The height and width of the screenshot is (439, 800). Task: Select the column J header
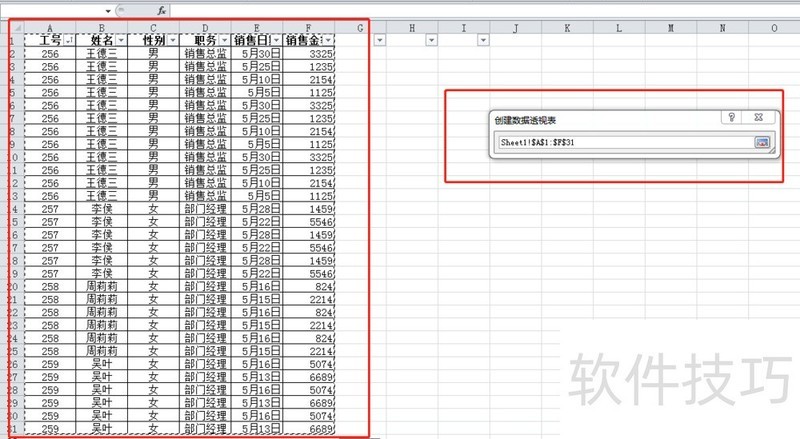(x=515, y=28)
